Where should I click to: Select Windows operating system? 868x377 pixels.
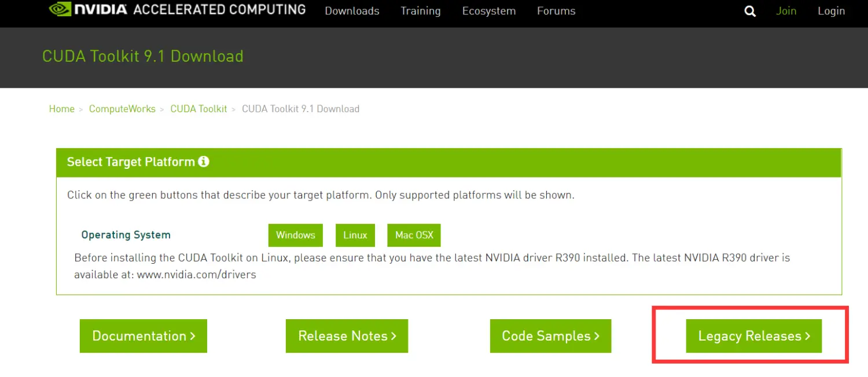(x=295, y=235)
